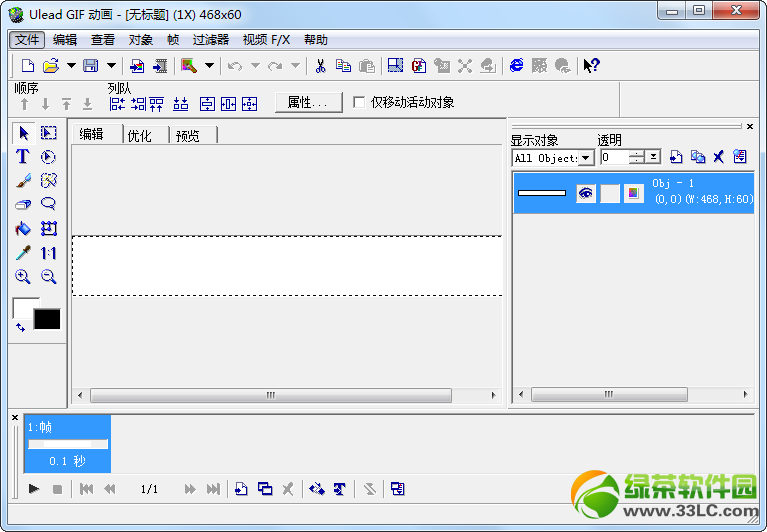The image size is (767, 532).
Task: Click the Copy icon in toolbar
Action: coord(343,65)
